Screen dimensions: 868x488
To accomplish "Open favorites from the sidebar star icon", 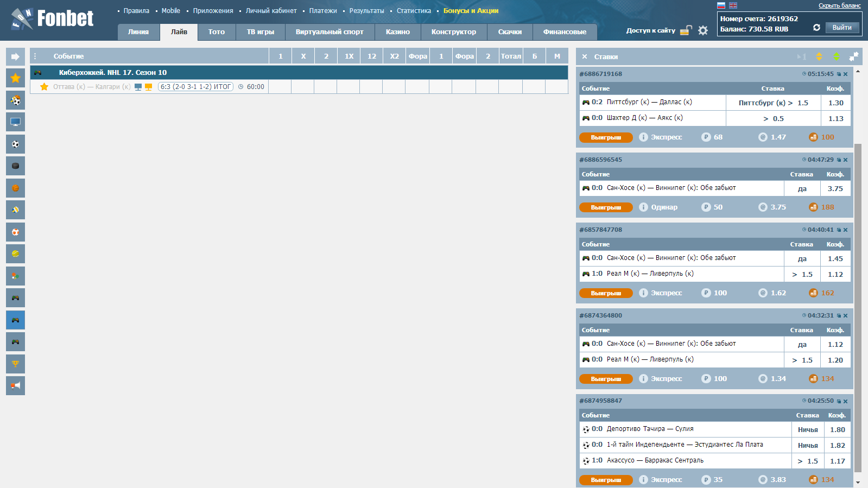I will click(x=15, y=78).
